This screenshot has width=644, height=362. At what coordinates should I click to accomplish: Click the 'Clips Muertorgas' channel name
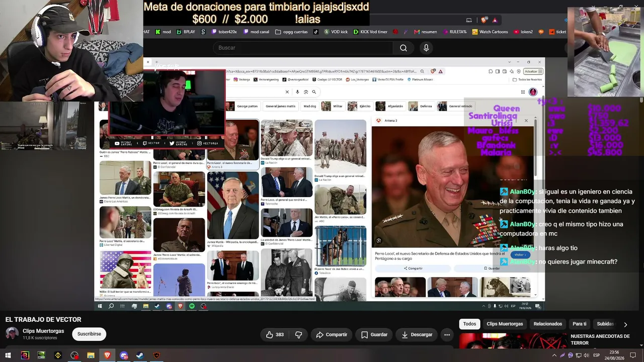pos(43,331)
